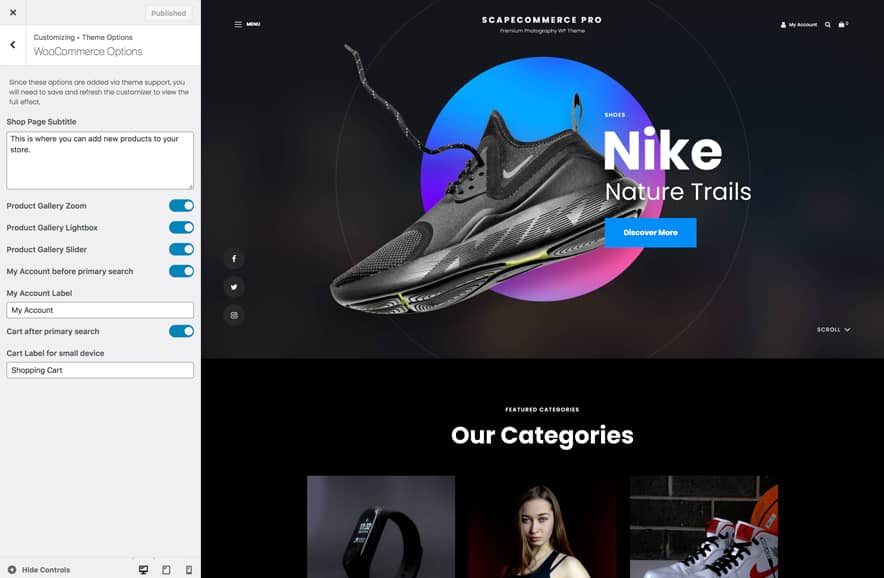The width and height of the screenshot is (884, 578).
Task: Toggle Product Gallery Slider switch
Action: pos(182,249)
